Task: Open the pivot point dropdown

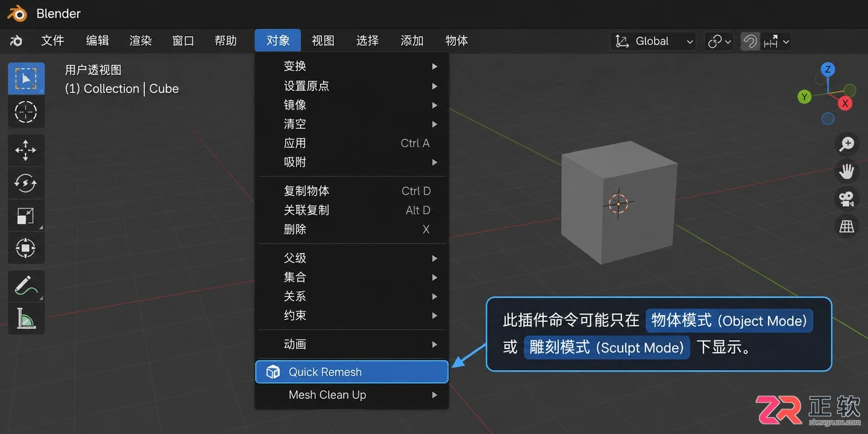Action: tap(719, 41)
